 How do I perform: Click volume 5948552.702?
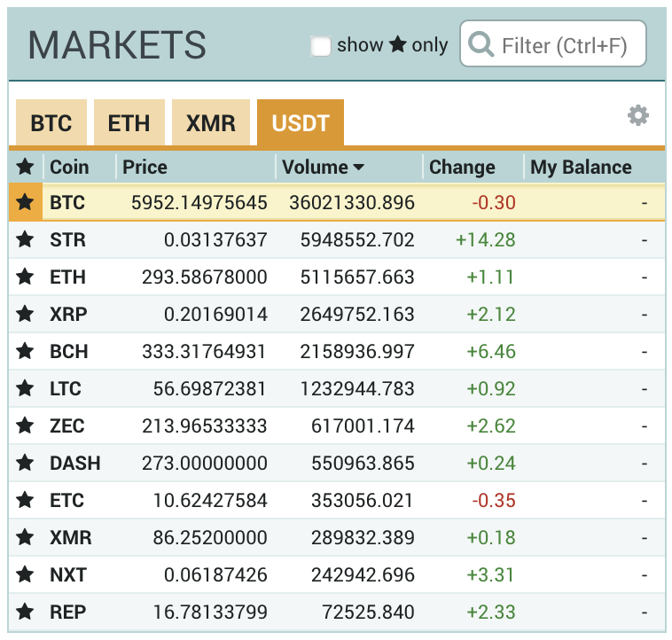click(x=357, y=240)
